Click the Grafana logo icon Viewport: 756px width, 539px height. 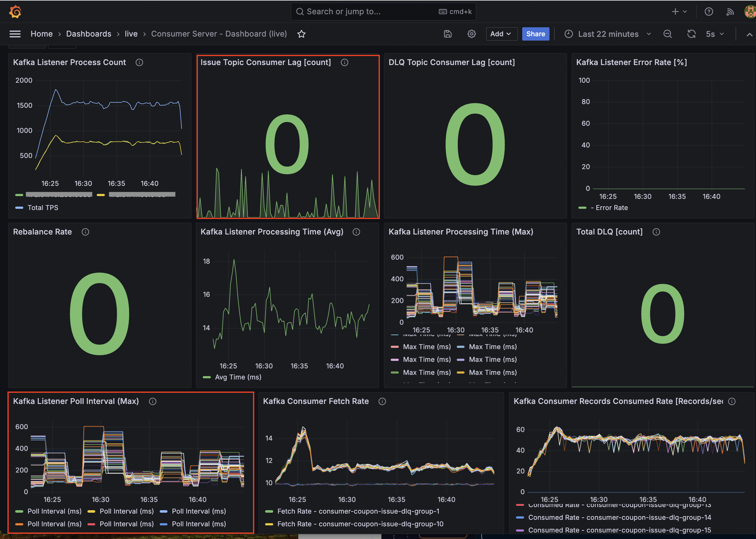(x=15, y=12)
